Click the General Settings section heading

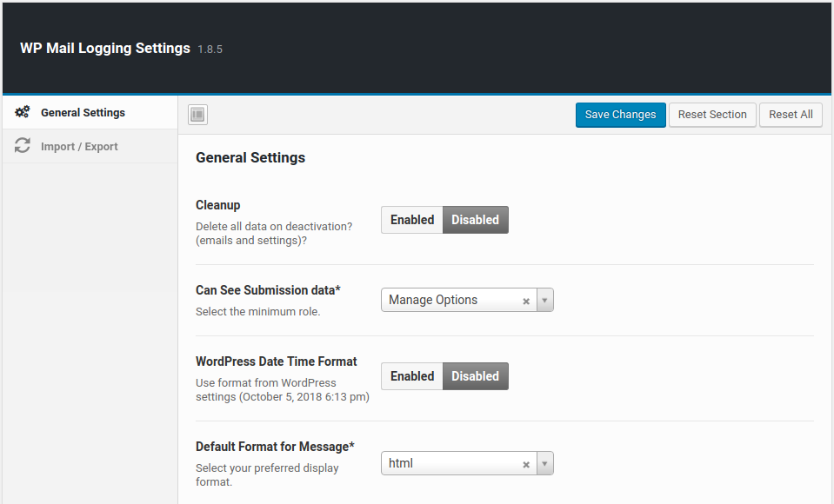point(250,157)
